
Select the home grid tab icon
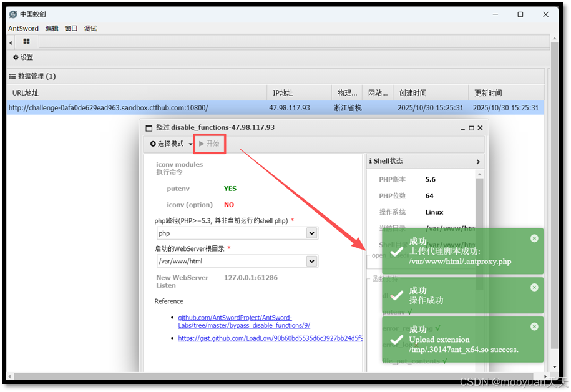(x=27, y=41)
